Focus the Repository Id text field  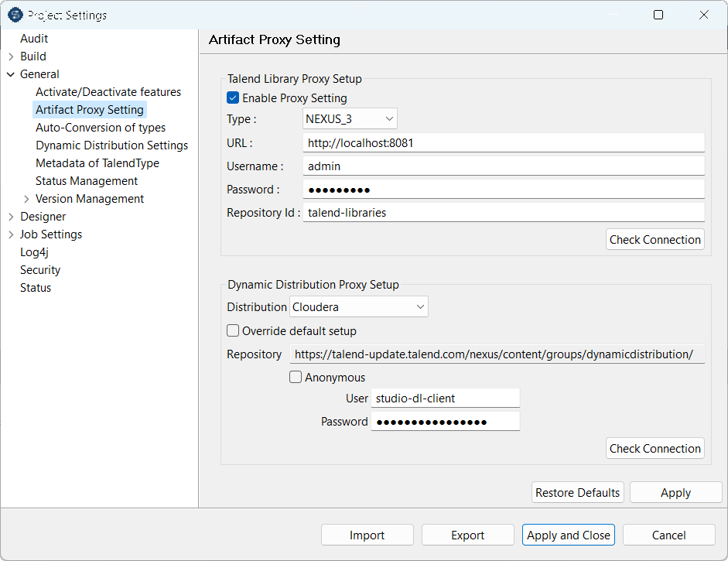point(503,213)
